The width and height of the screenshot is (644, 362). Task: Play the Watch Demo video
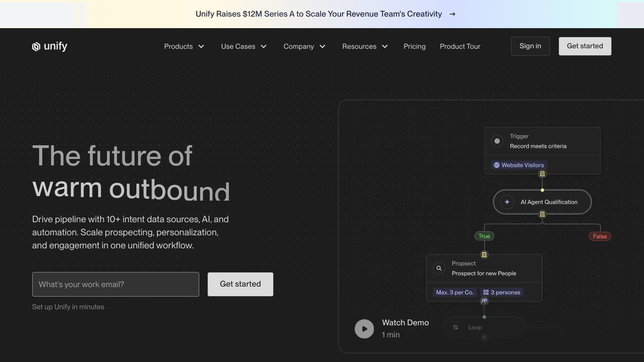(364, 329)
